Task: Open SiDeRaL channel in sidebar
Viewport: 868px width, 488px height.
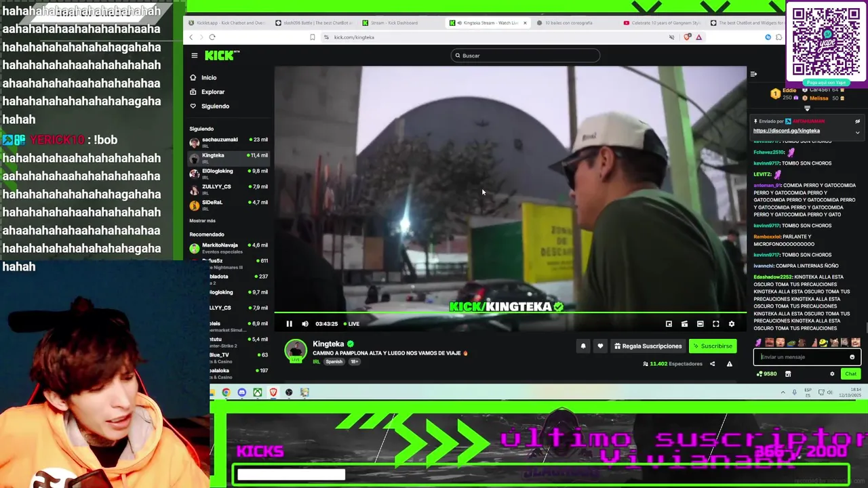Action: (x=229, y=205)
